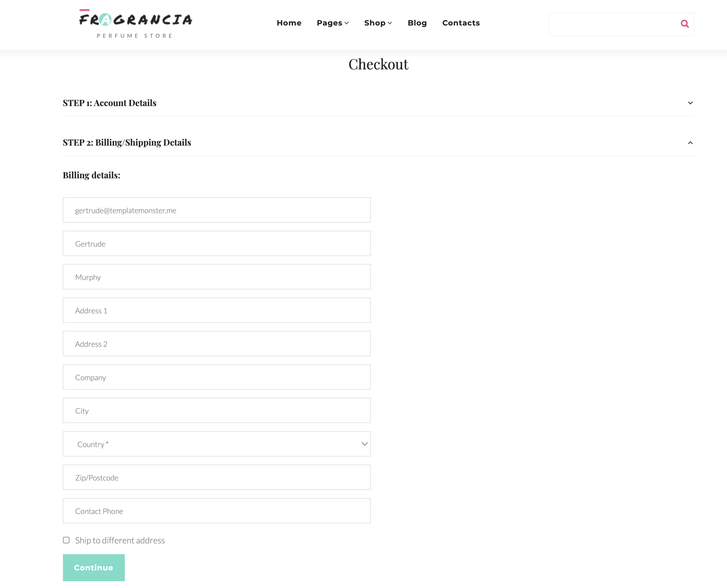727x588 pixels.
Task: Open the Contacts page link
Action: tap(461, 23)
